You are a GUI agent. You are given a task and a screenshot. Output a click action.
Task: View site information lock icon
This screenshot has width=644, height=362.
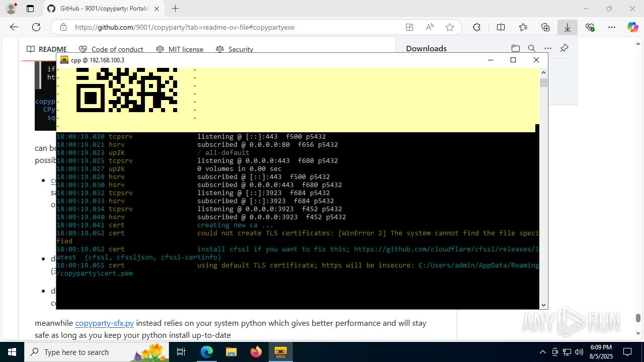[x=63, y=27]
